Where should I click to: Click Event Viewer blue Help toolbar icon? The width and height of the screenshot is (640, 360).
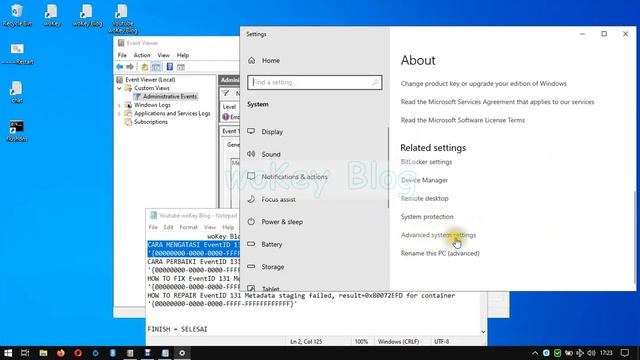(170, 67)
